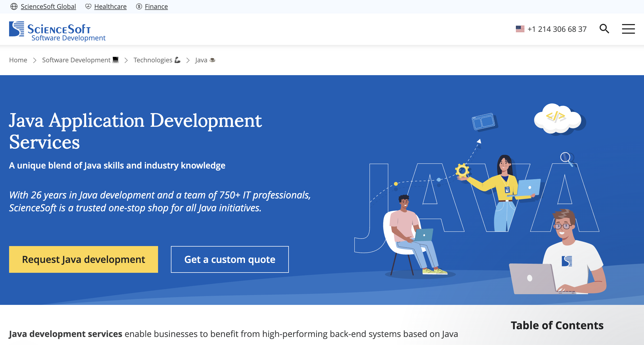Screen dimensions: 644x345
Task: Open the ScienceSoft Global link
Action: coord(48,6)
